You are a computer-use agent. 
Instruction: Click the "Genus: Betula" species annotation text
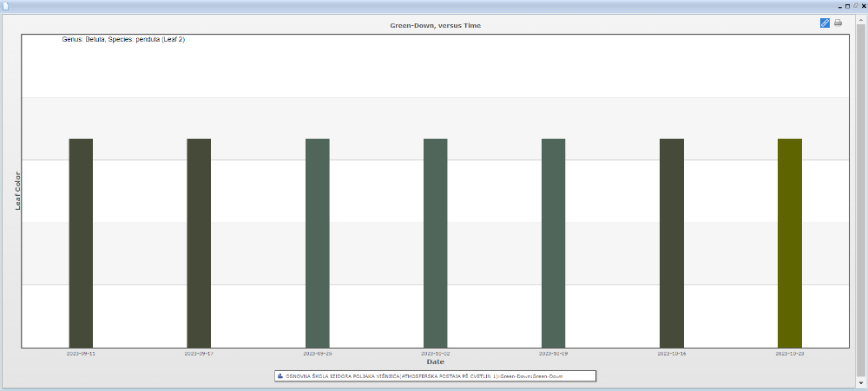123,40
